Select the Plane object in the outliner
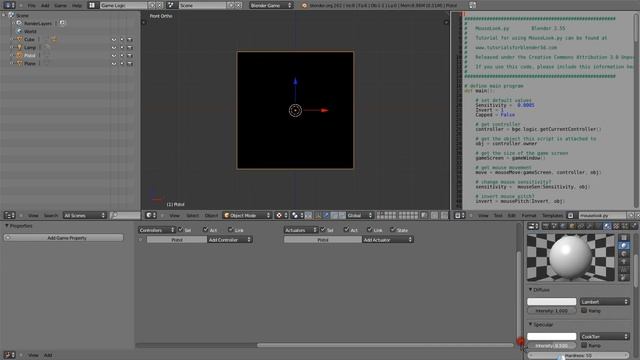 30,63
